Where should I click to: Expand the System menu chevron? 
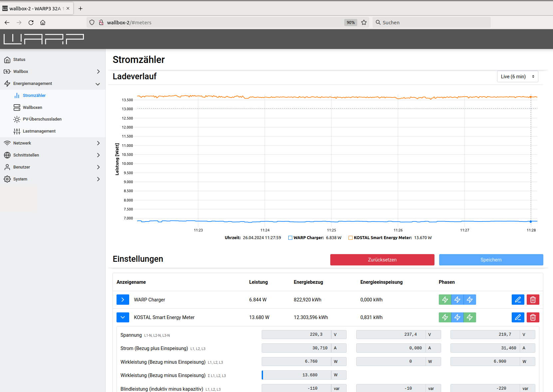point(98,179)
